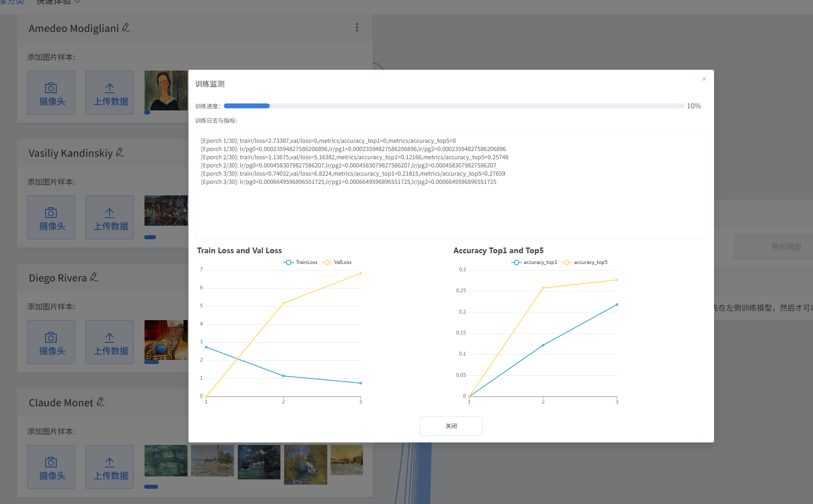Upload data for the Vasiliy Kandinskiy class
This screenshot has height=504, width=813.
110,218
